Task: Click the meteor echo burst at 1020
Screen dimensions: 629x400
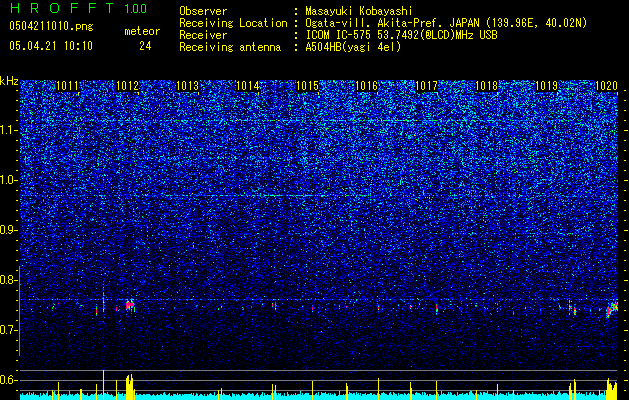Action: pos(612,309)
